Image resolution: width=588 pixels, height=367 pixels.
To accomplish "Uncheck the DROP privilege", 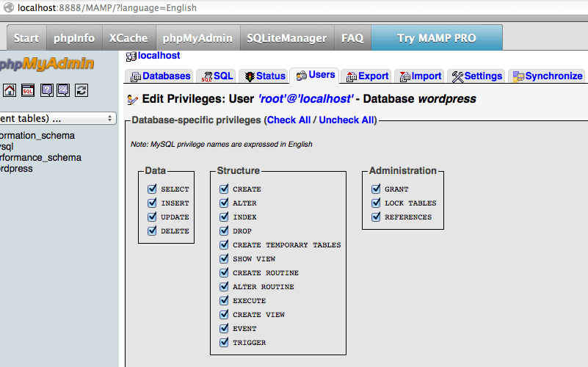I will pos(224,230).
